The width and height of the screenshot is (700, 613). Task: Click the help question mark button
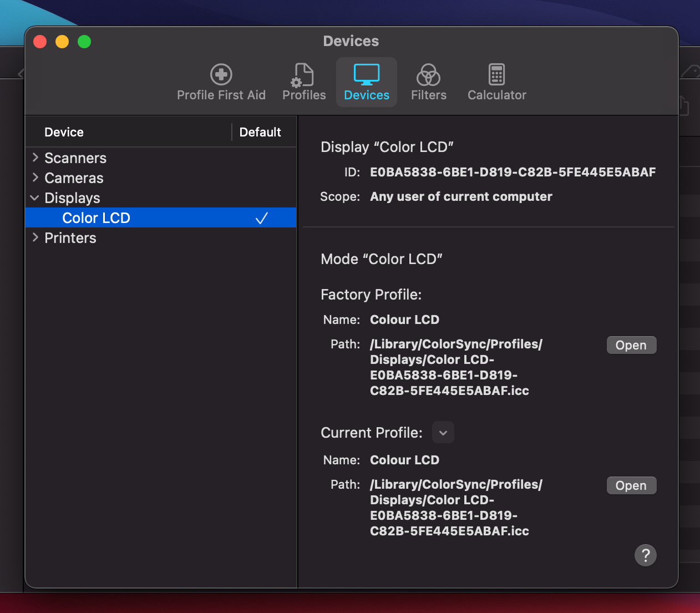645,555
